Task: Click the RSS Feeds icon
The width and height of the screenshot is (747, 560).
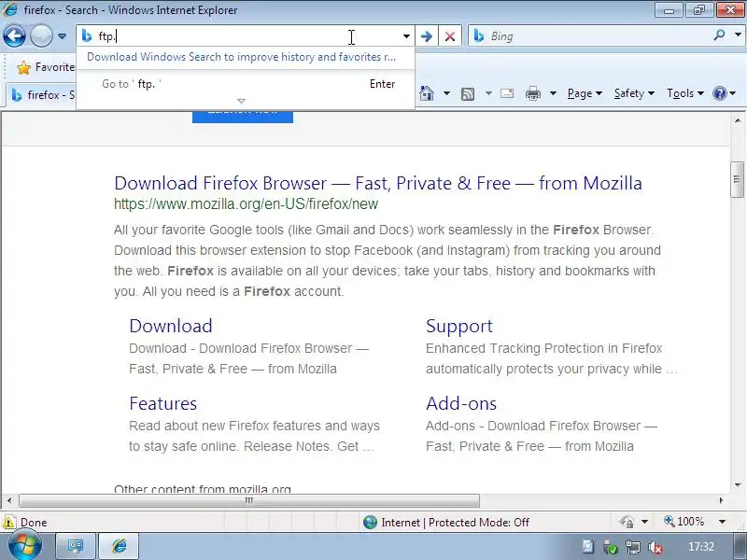Action: pos(468,94)
